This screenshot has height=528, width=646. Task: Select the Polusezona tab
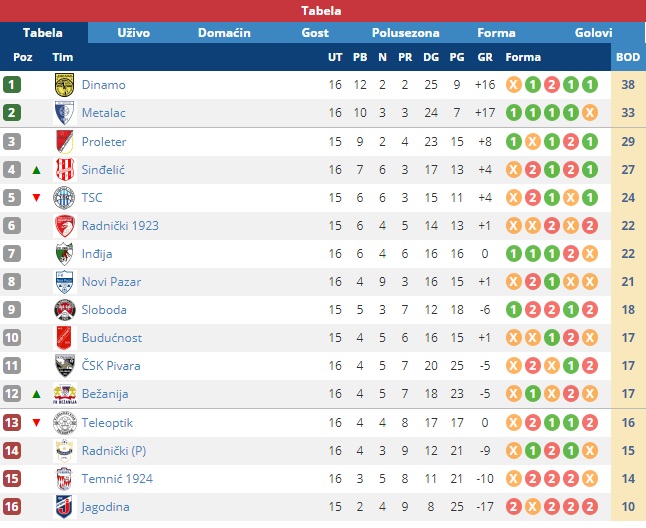pos(405,33)
